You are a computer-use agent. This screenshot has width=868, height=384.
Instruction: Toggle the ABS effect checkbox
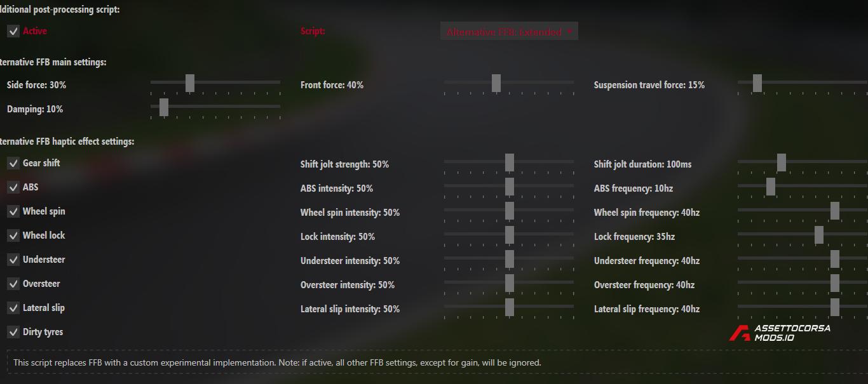click(13, 187)
